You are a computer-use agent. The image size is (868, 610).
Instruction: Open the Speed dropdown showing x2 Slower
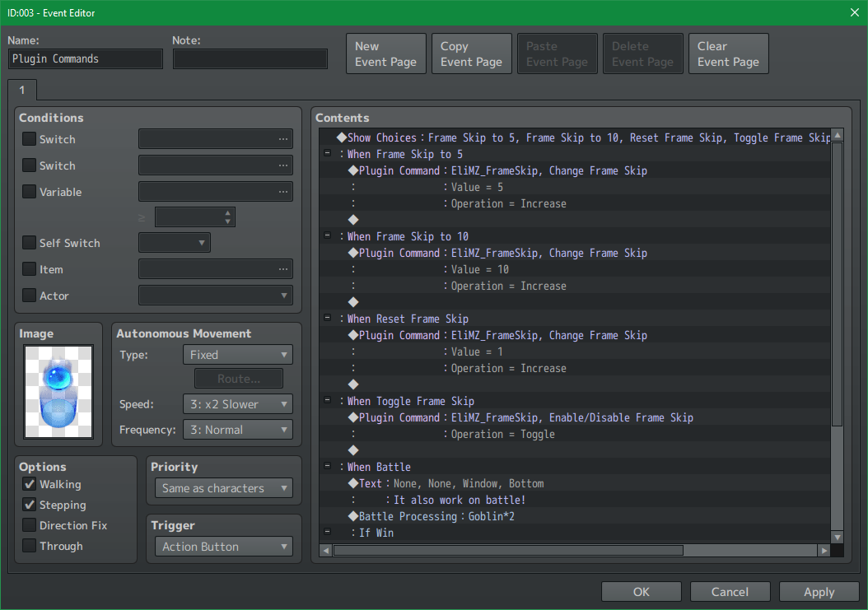tap(237, 404)
